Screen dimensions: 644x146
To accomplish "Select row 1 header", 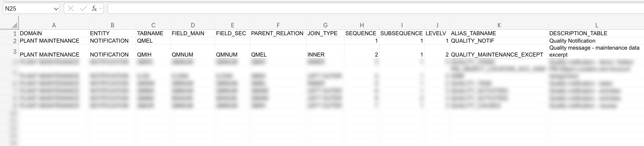I will pos(15,34).
